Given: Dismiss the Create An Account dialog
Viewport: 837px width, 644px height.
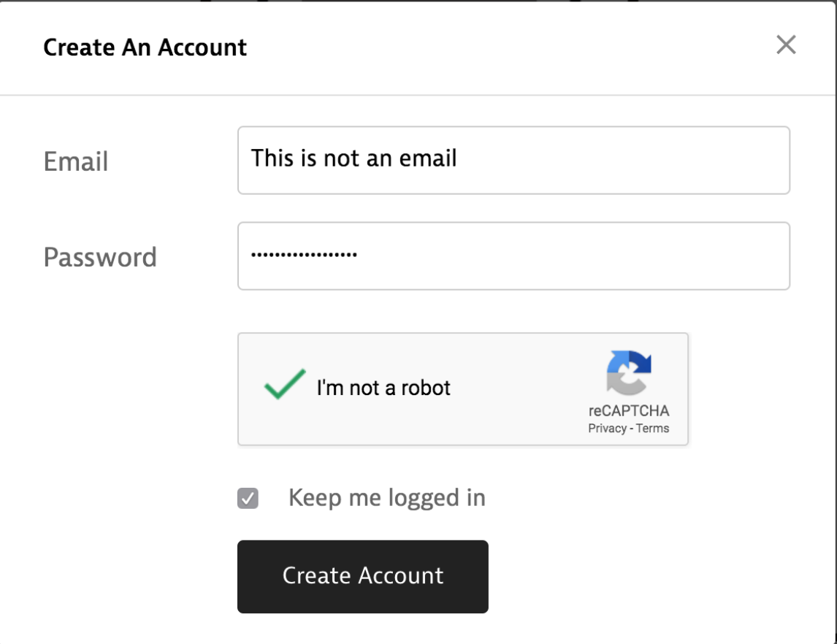Looking at the screenshot, I should coord(787,46).
